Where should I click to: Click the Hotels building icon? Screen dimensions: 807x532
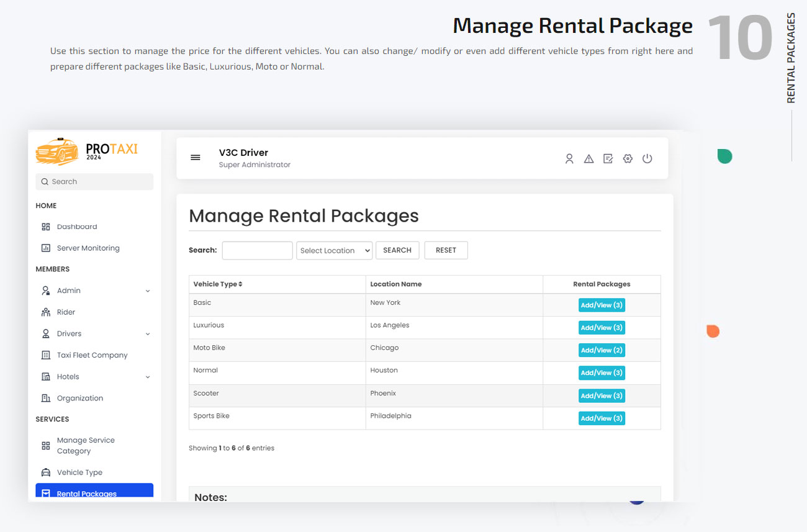click(x=45, y=377)
